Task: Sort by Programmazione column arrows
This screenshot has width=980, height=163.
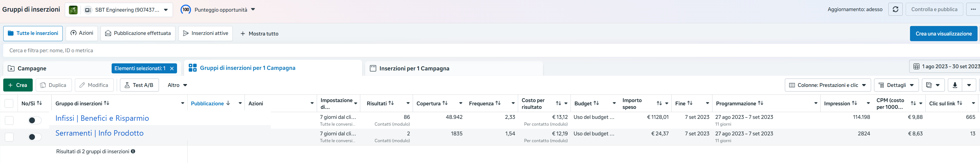Action: (761, 103)
